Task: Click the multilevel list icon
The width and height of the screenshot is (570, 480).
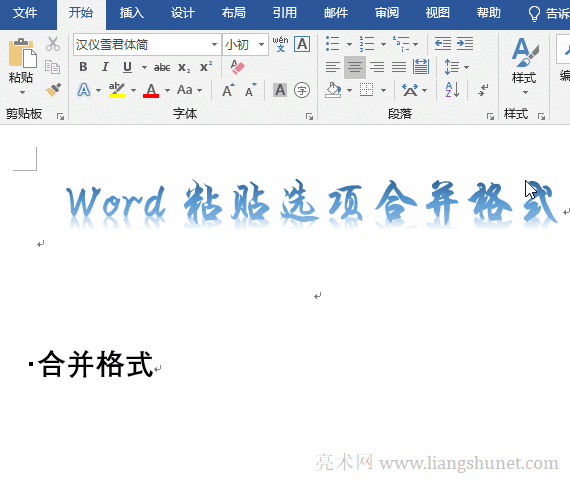Action: coord(400,44)
